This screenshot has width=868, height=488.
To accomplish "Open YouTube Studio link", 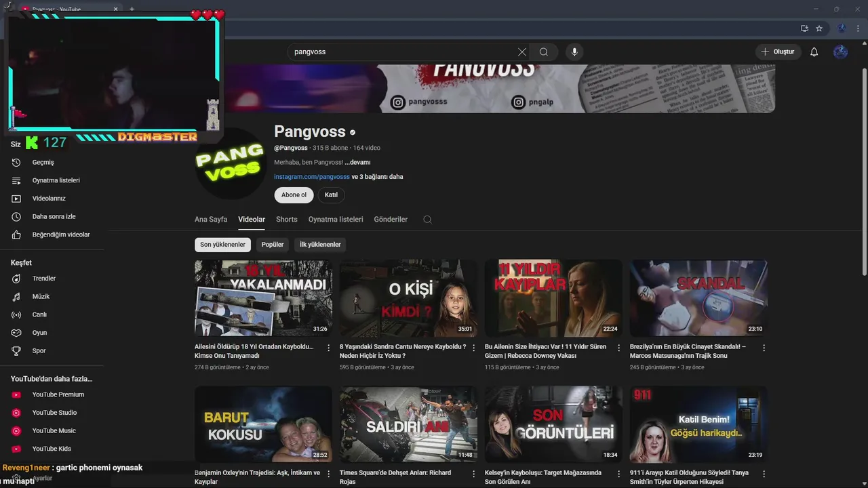I will coord(54,413).
